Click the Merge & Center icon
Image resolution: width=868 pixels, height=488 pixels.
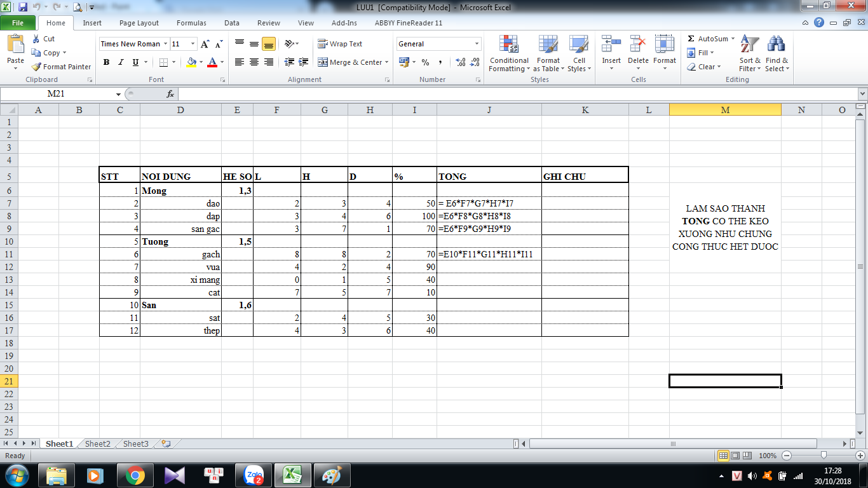pos(323,62)
